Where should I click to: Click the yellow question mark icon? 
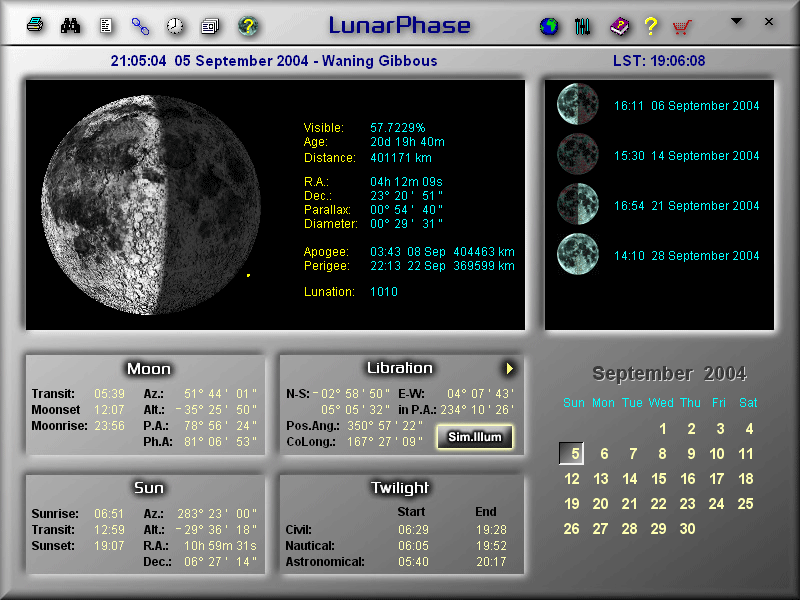[x=651, y=27]
